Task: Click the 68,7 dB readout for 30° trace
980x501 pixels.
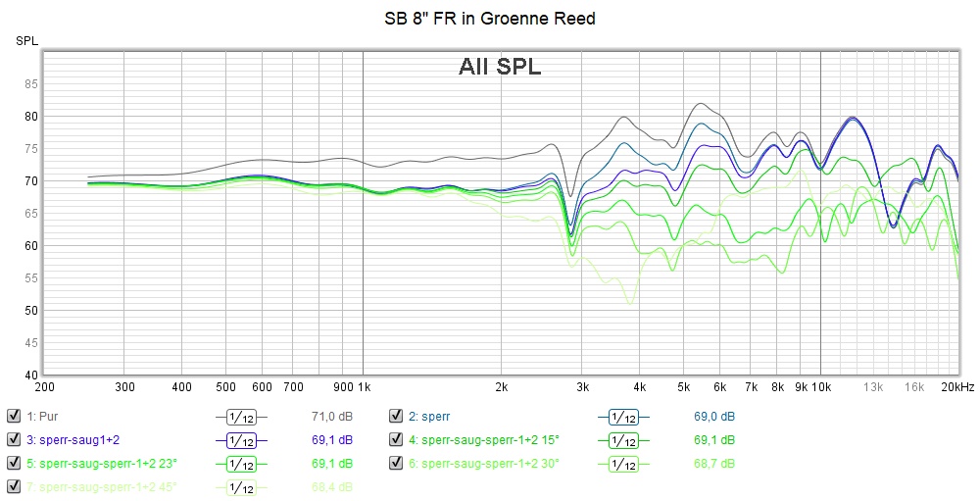Action: [x=713, y=464]
